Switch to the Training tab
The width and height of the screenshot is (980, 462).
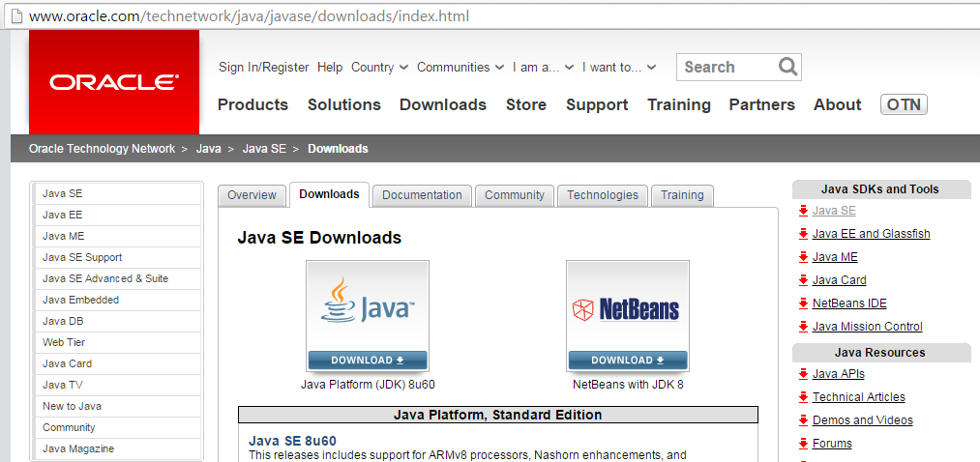click(x=682, y=195)
